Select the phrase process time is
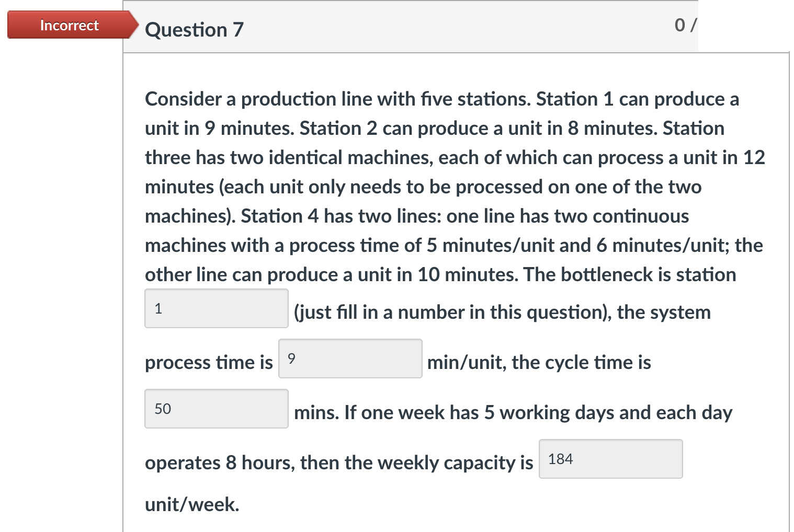Screen dimensions: 794x532 [x=208, y=362]
